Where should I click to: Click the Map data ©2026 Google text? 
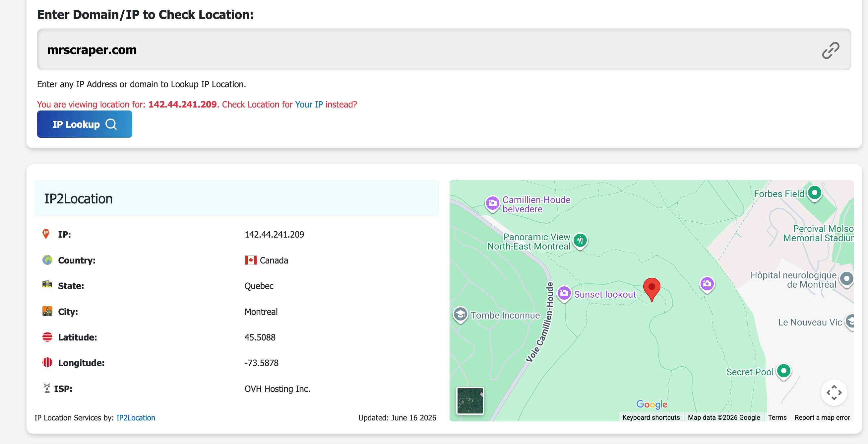click(724, 417)
